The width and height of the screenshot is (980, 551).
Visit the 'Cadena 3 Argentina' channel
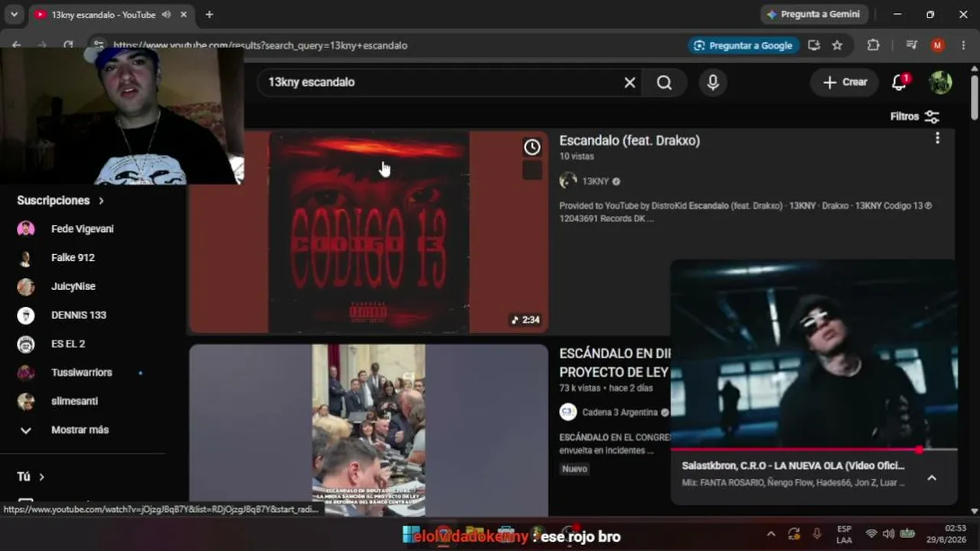point(619,412)
